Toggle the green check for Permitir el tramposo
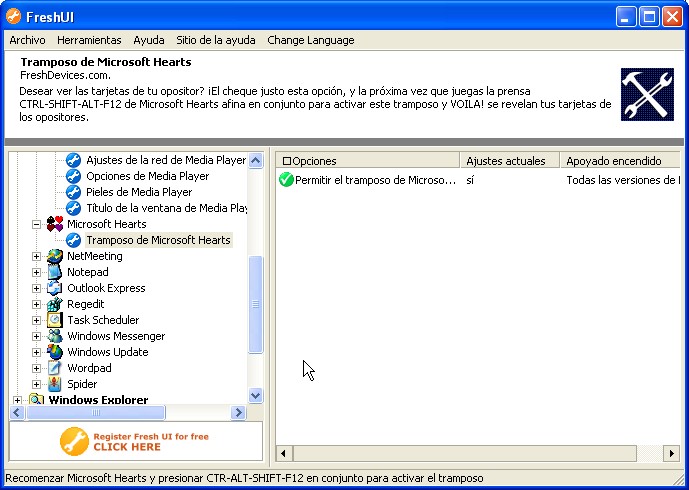Screen dimensions: 689x490 coord(286,180)
